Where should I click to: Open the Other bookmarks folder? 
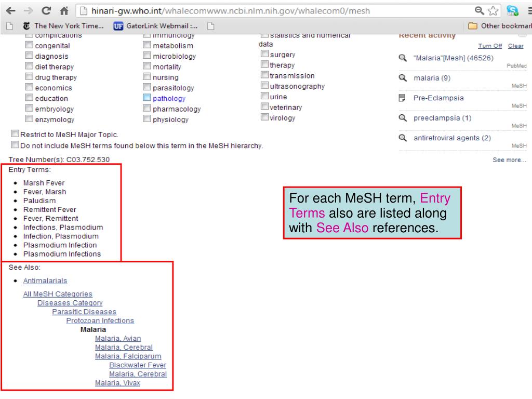pos(500,26)
